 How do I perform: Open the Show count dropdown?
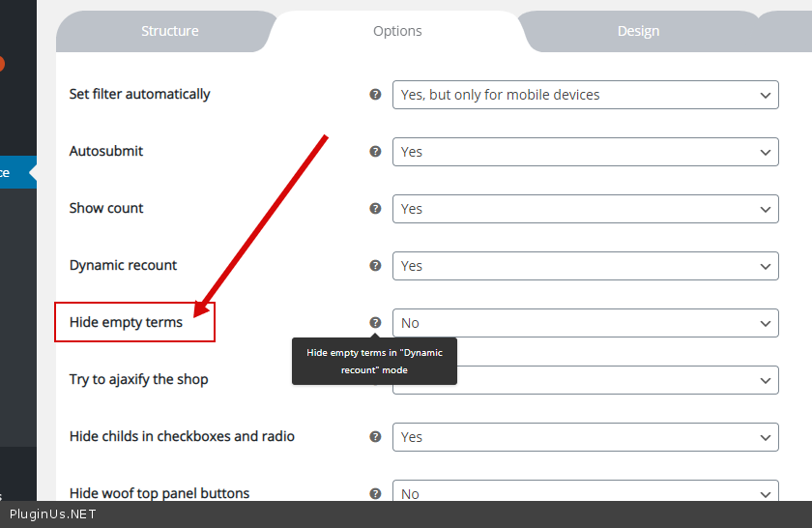[x=585, y=209]
